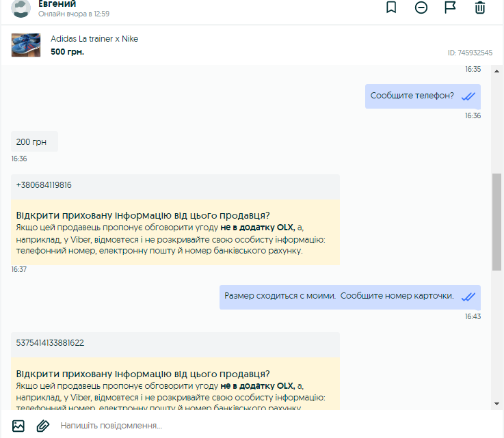Click the hidden information warning below the phone number
The height and width of the screenshot is (438, 504).
[x=175, y=232]
